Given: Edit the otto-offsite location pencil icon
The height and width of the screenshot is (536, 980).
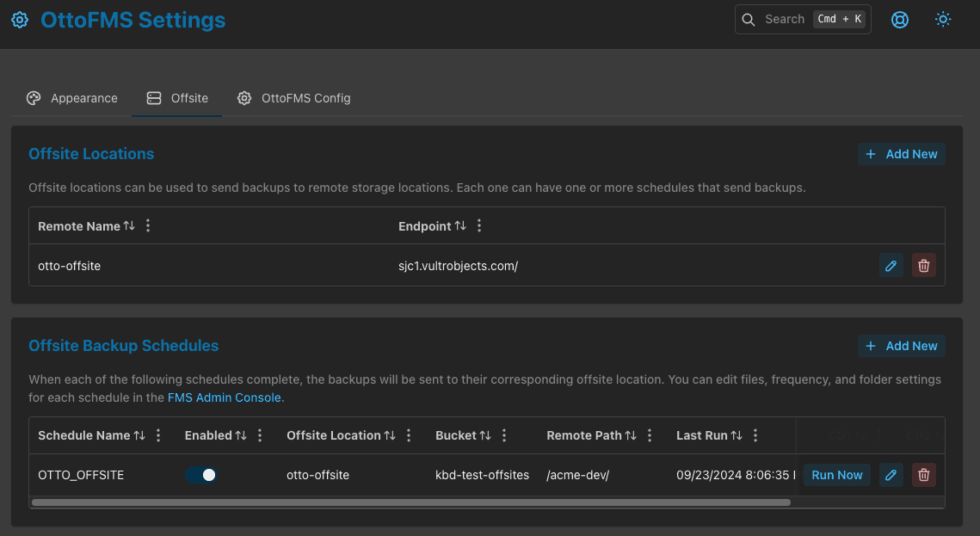Looking at the screenshot, I should click(891, 266).
